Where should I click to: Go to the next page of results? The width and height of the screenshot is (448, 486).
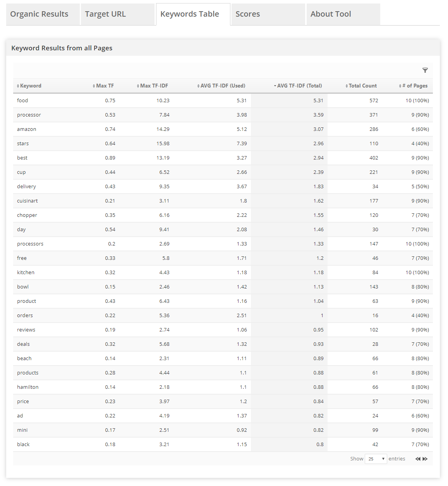[x=425, y=459]
